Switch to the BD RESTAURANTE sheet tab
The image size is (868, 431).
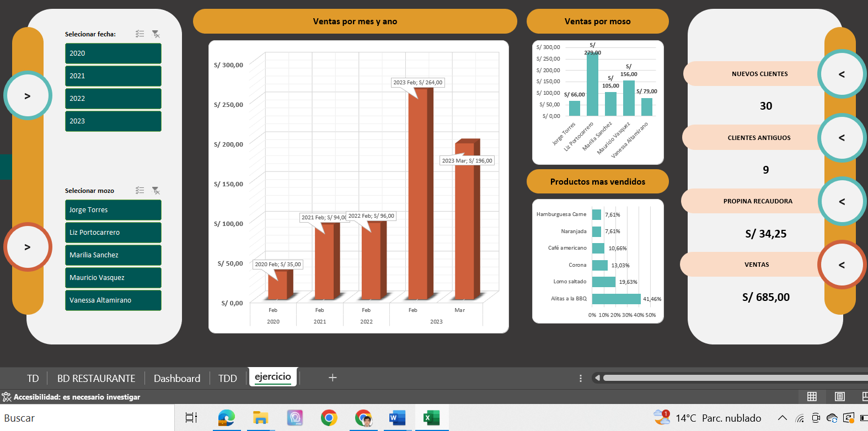(96, 379)
